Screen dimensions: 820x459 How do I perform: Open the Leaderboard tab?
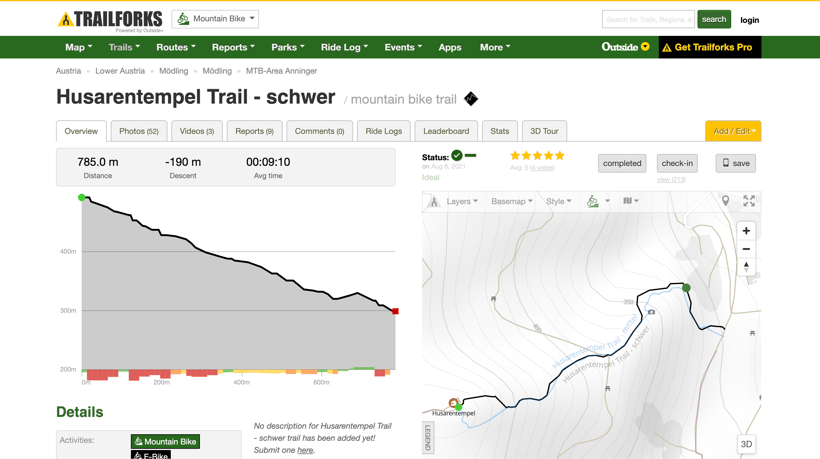(x=446, y=131)
